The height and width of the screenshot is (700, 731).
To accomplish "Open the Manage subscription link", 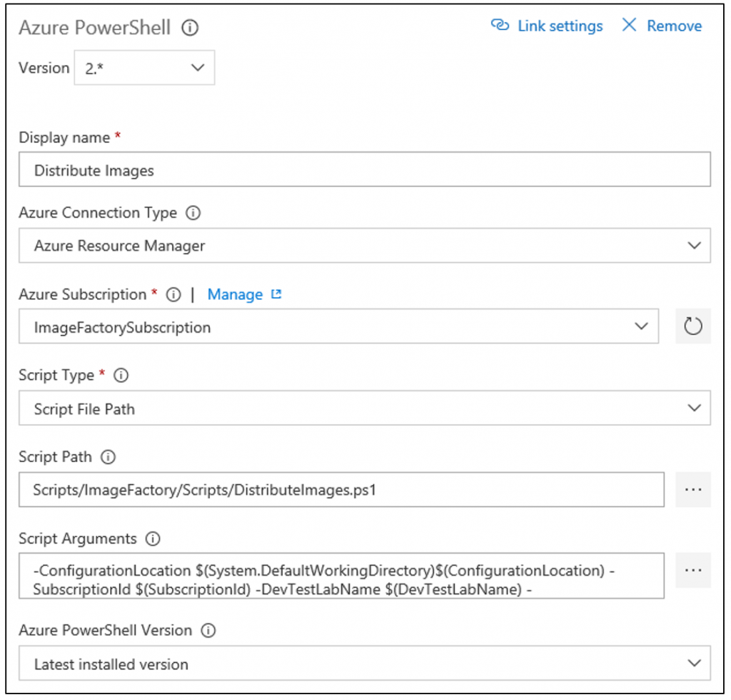I will point(235,295).
